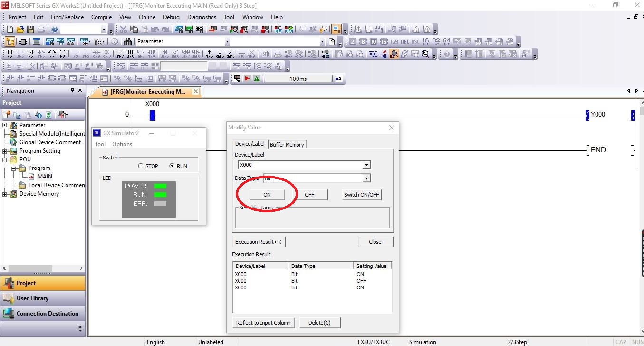Insert coil with F7 icon
Image resolution: width=644 pixels, height=346 pixels.
(x=52, y=54)
